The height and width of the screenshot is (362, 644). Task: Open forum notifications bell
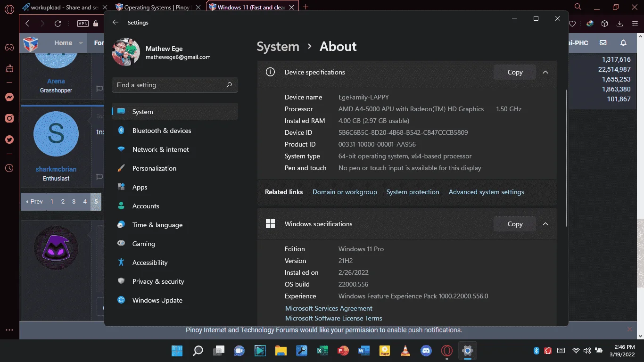pos(623,43)
